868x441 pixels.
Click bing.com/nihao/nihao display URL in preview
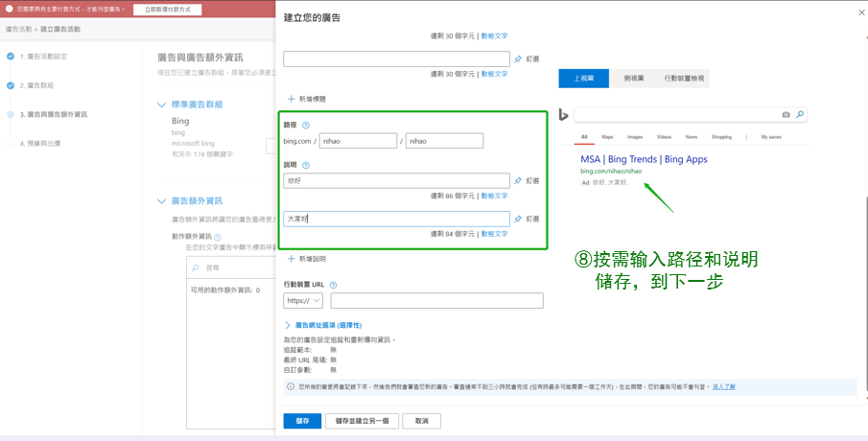click(x=611, y=172)
